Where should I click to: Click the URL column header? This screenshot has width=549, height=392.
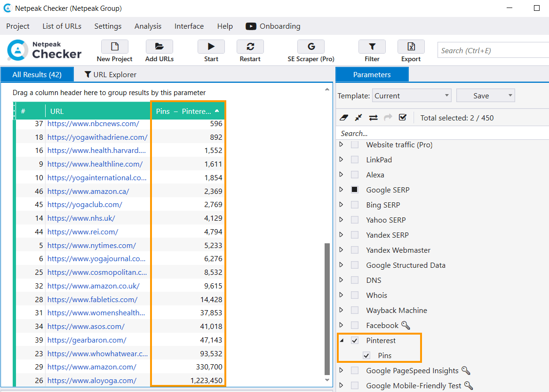pos(98,111)
